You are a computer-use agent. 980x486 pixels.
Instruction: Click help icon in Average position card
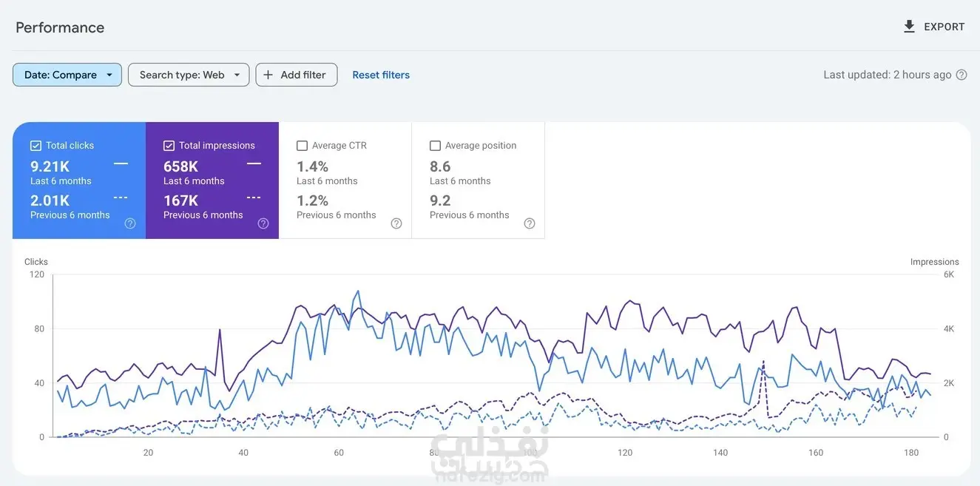point(530,223)
